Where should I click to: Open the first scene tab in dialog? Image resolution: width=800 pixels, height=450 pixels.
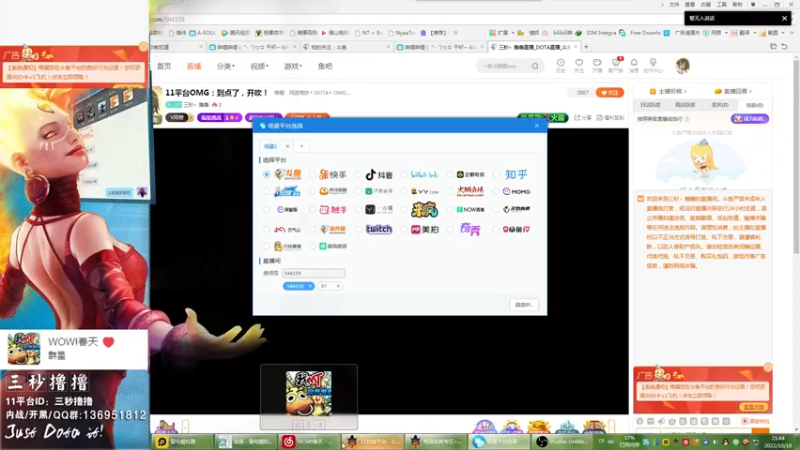pos(270,146)
